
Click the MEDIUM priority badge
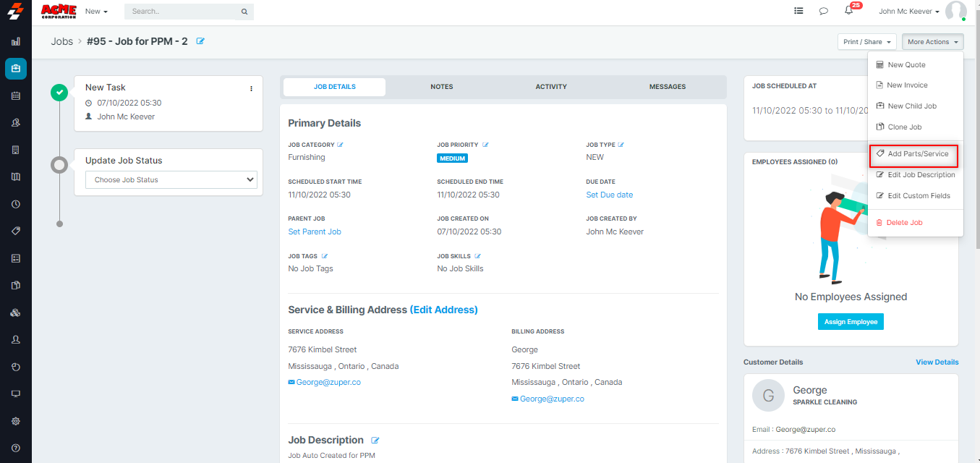pos(452,158)
